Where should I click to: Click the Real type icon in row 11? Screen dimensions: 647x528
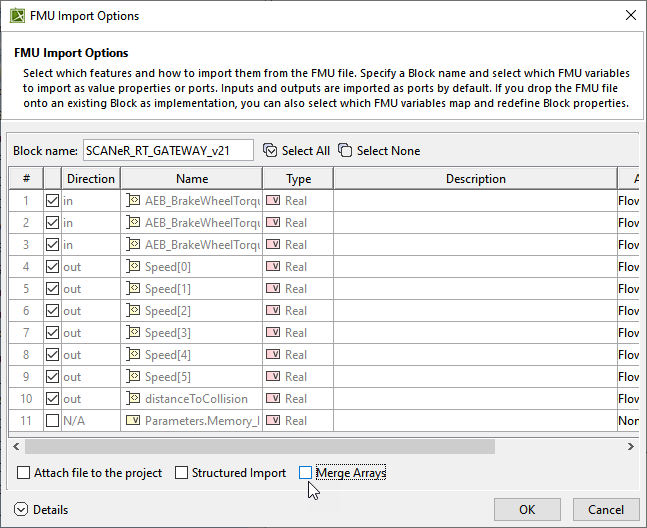tap(273, 421)
